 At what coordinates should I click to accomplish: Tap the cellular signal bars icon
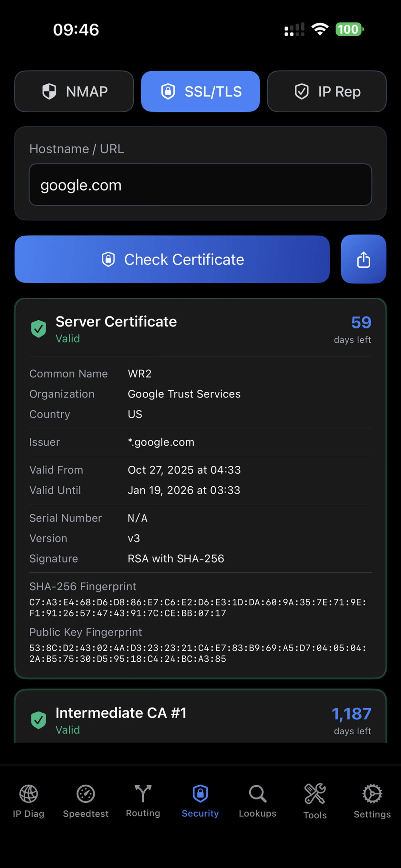coord(294,29)
